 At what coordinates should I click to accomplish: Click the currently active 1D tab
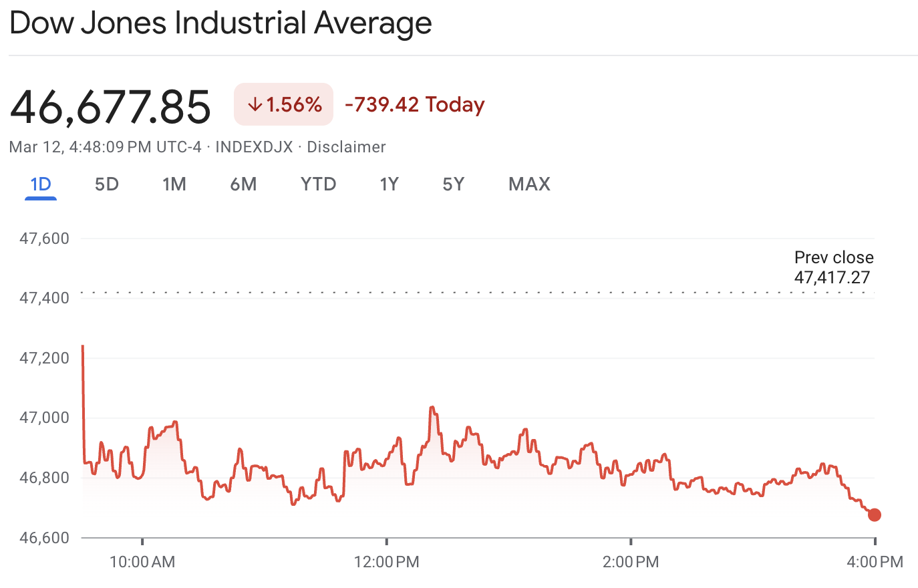pos(40,184)
